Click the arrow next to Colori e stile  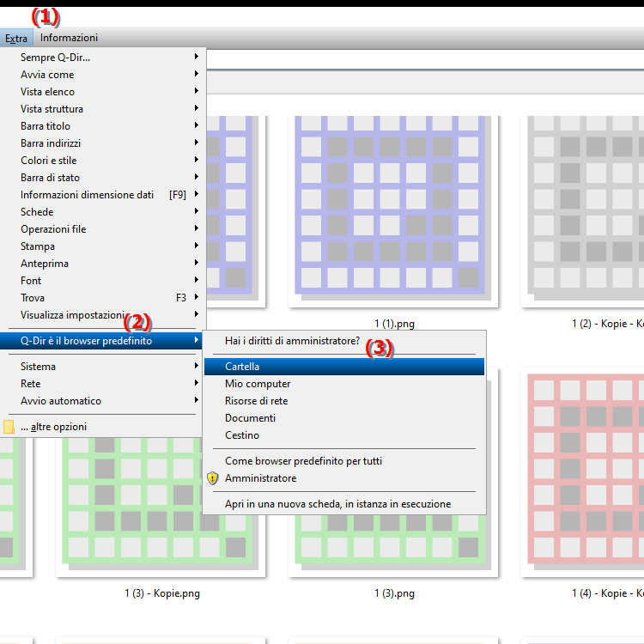197,160
